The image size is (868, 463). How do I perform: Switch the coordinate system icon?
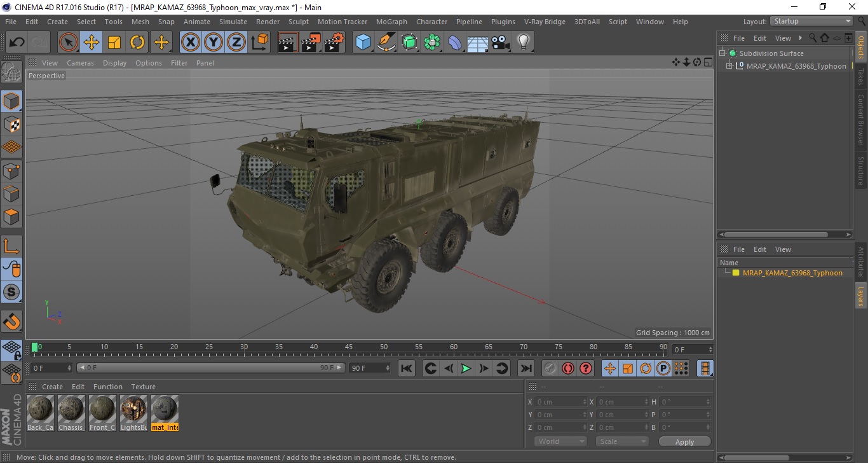click(259, 43)
